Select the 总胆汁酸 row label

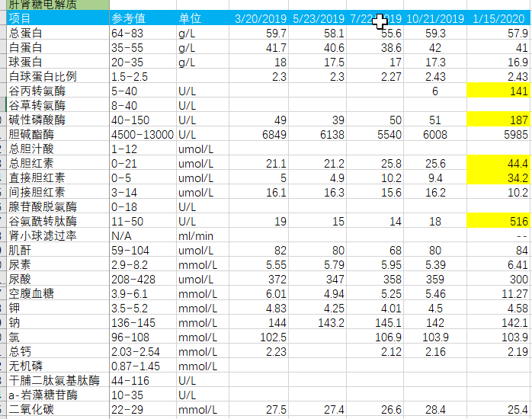tap(31, 149)
